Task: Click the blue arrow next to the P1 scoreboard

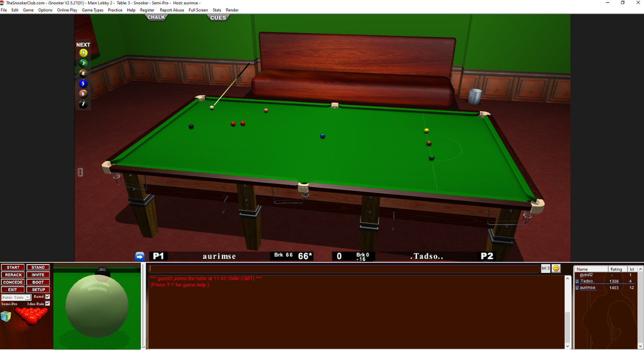Action: pos(139,256)
